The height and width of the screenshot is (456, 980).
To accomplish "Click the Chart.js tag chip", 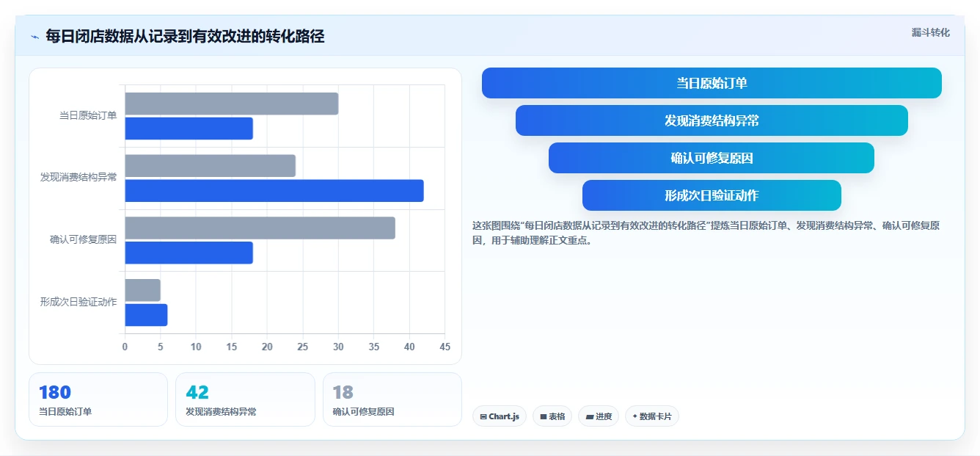I will 500,416.
